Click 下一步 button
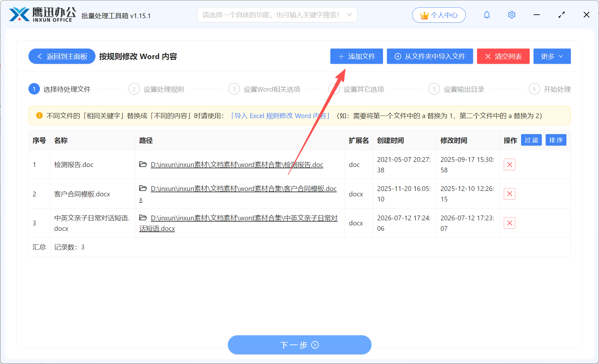The height and width of the screenshot is (364, 599). [x=299, y=345]
